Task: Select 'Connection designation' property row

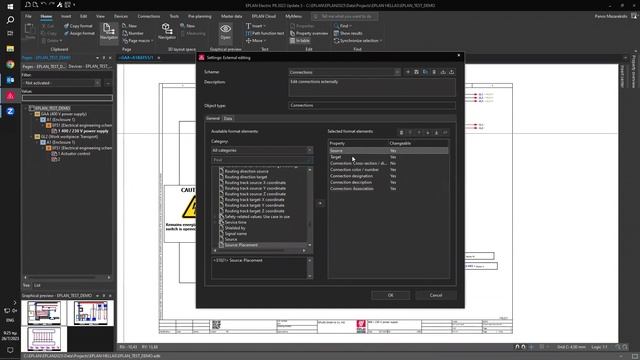Action: [x=389, y=176]
